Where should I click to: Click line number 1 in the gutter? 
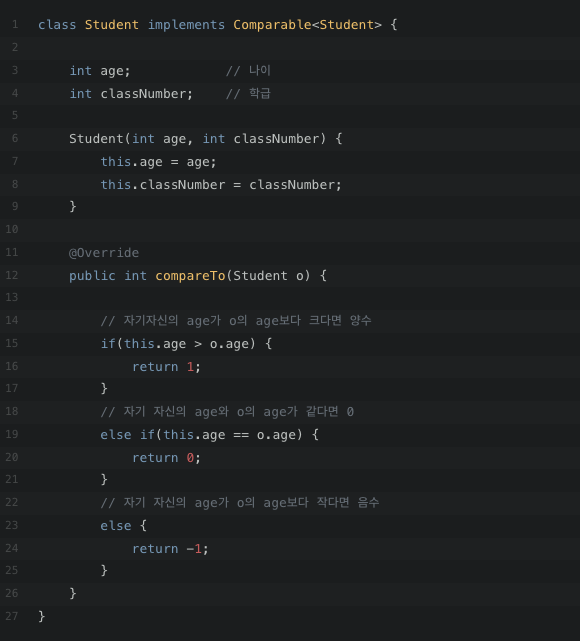[15, 25]
